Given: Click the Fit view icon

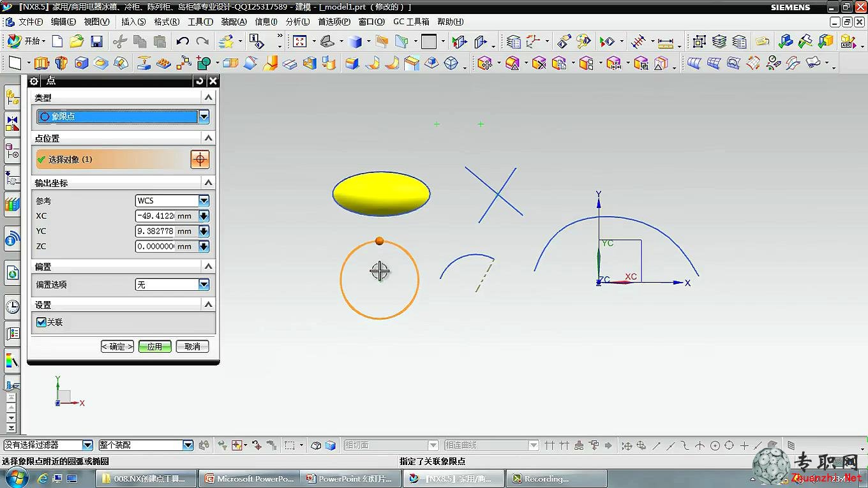Looking at the screenshot, I should click(x=299, y=41).
